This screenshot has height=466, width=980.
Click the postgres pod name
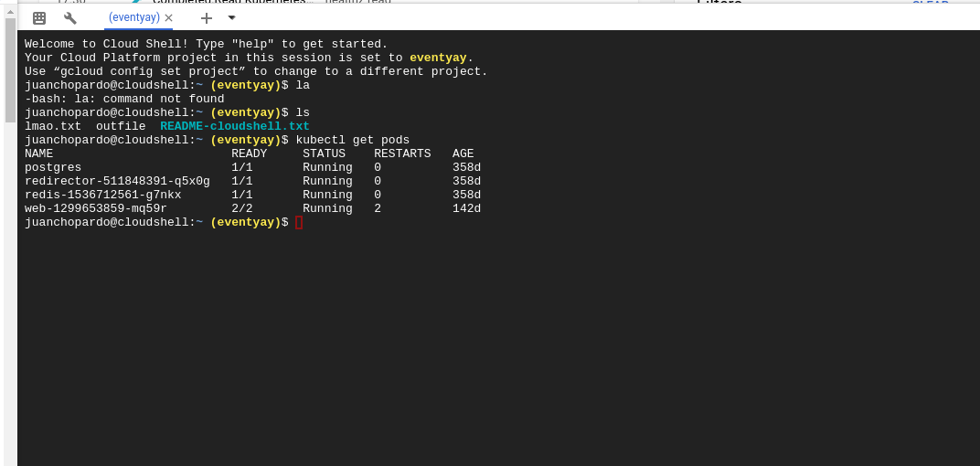click(53, 167)
